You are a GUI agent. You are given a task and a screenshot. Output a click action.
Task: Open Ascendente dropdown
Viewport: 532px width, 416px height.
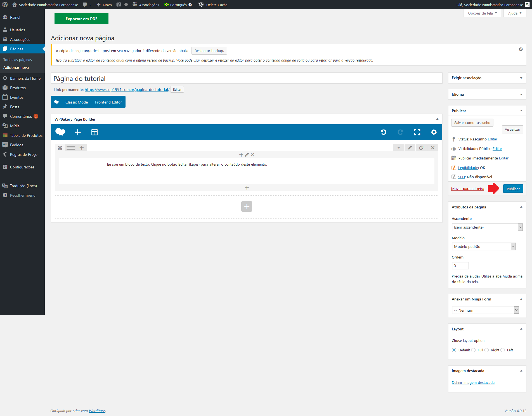(487, 227)
